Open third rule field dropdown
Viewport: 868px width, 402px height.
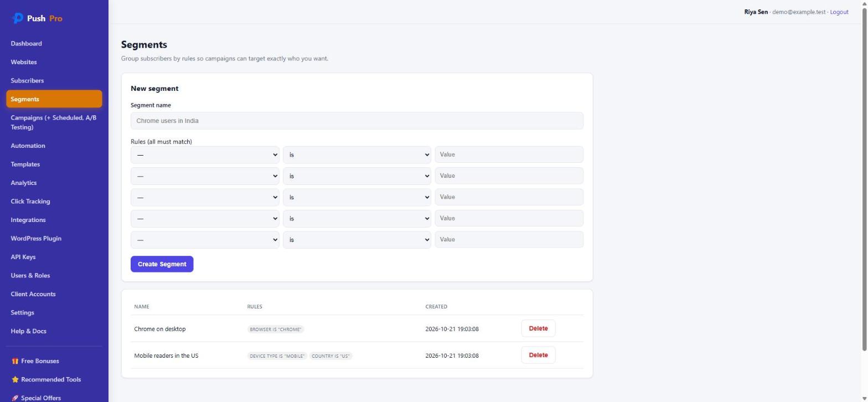coord(205,197)
